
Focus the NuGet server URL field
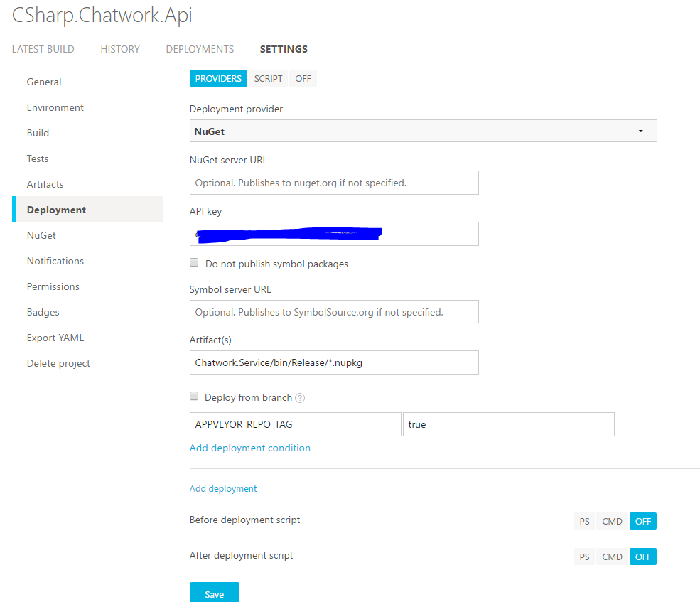(x=334, y=183)
